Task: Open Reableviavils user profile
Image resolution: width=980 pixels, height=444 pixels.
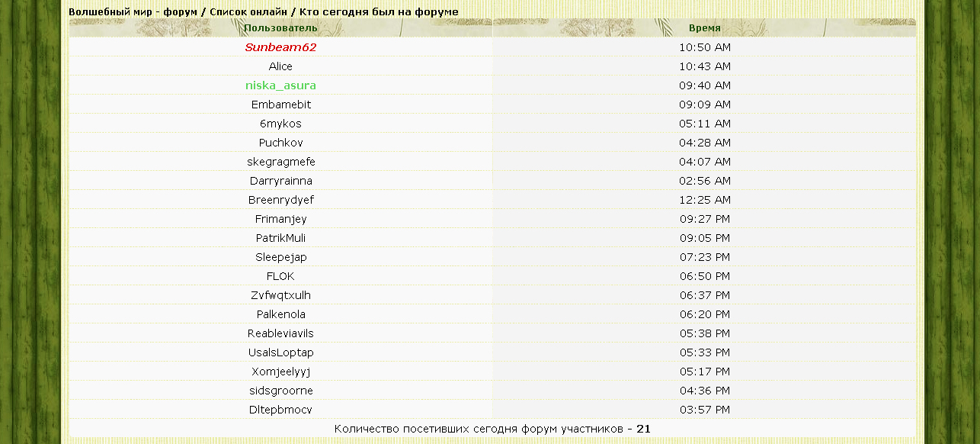Action: click(280, 333)
